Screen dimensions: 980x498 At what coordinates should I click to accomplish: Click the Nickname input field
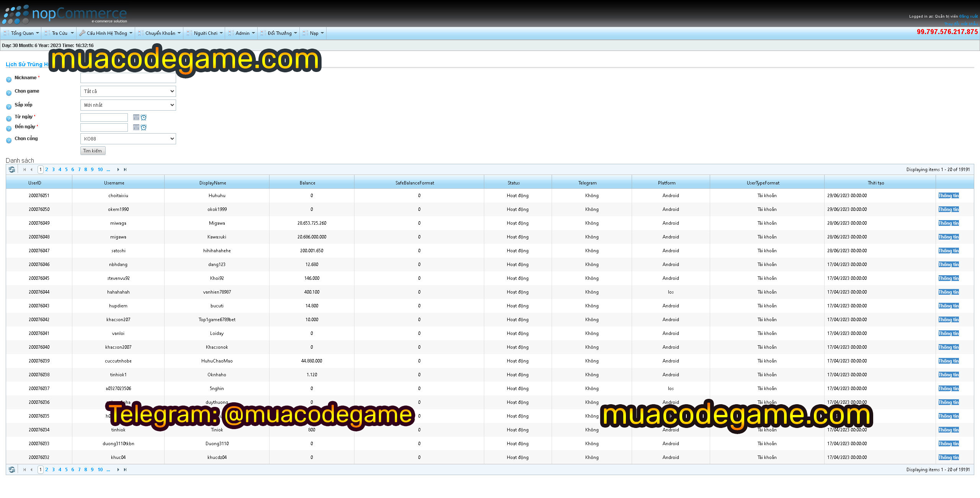[128, 78]
